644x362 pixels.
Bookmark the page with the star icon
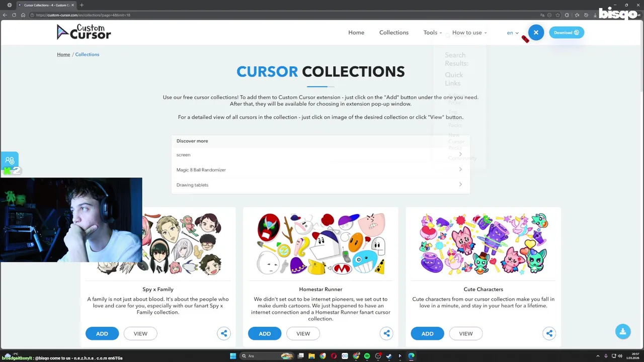pyautogui.click(x=557, y=15)
